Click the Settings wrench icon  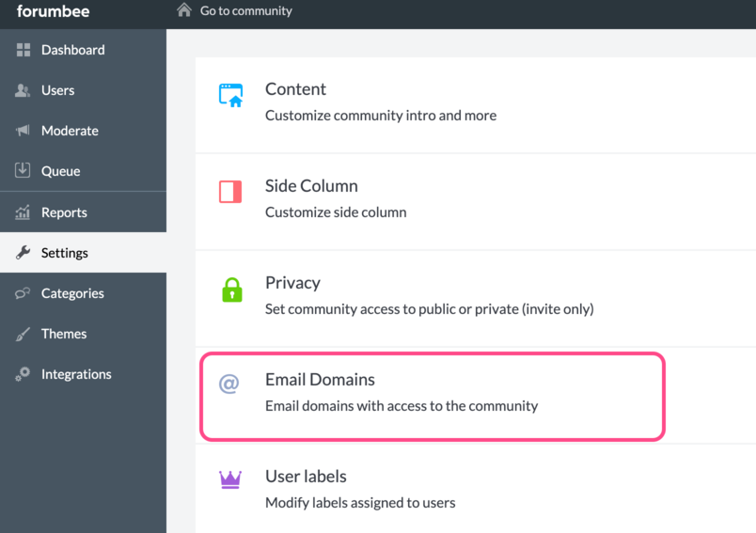click(x=23, y=252)
